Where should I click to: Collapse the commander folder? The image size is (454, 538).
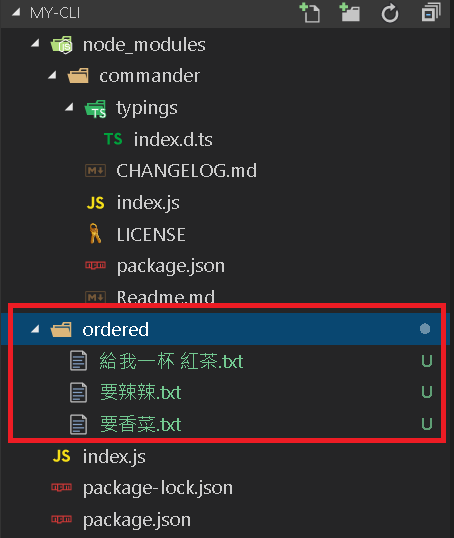(x=52, y=75)
